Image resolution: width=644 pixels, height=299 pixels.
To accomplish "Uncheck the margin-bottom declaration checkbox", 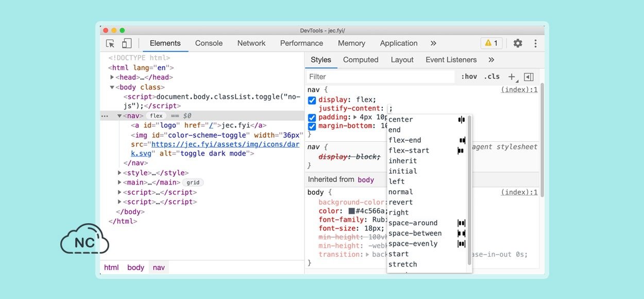I will (312, 126).
